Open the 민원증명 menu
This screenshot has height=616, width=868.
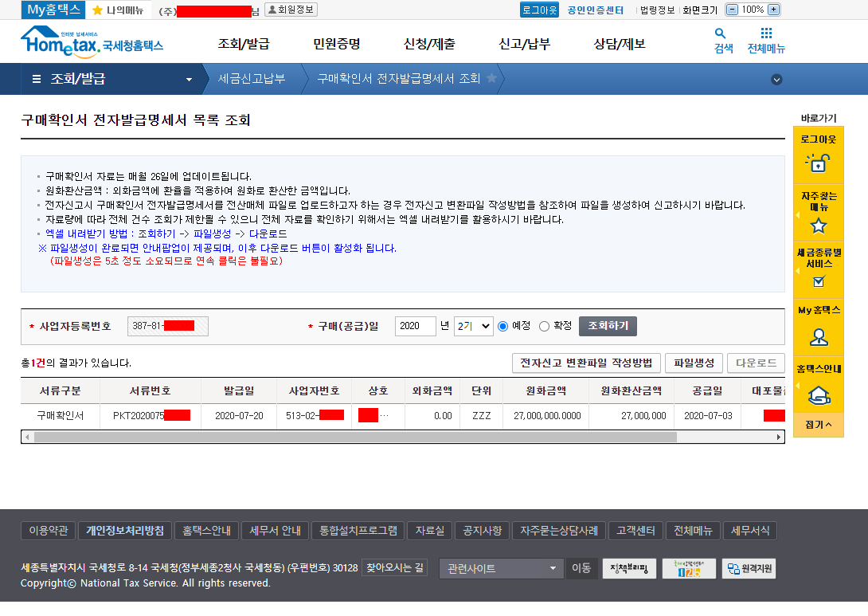point(337,44)
